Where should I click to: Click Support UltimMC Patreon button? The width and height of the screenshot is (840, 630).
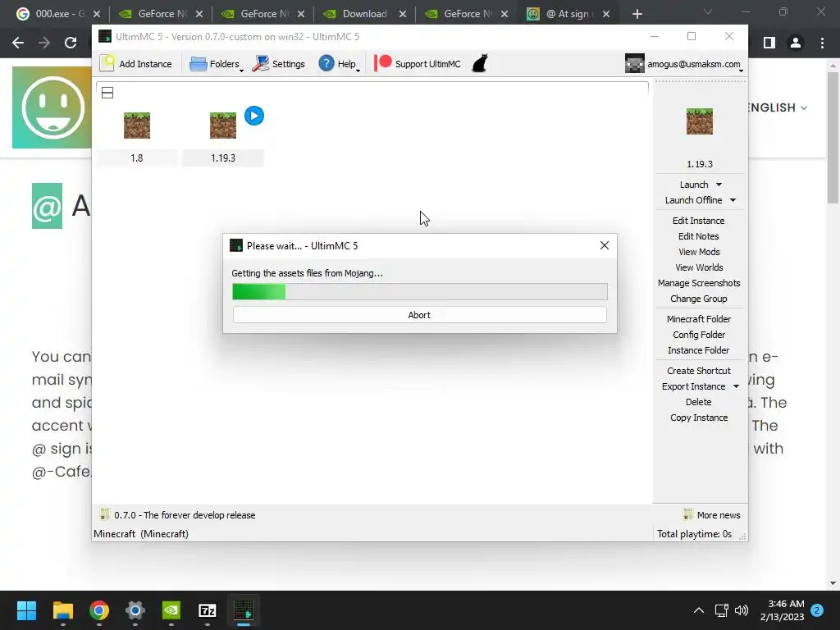(418, 64)
